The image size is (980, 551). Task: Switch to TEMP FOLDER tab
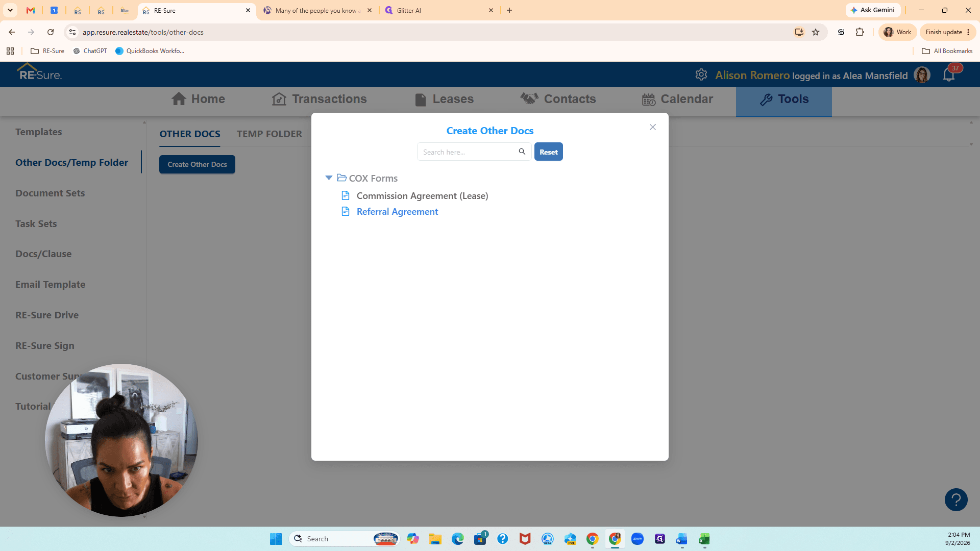tap(269, 134)
